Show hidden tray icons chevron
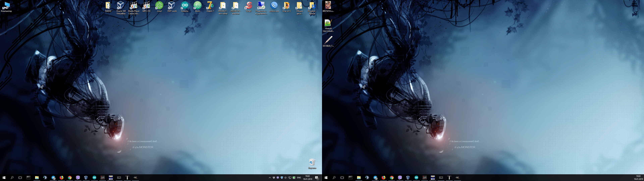This screenshot has width=644, height=181. (x=270, y=177)
